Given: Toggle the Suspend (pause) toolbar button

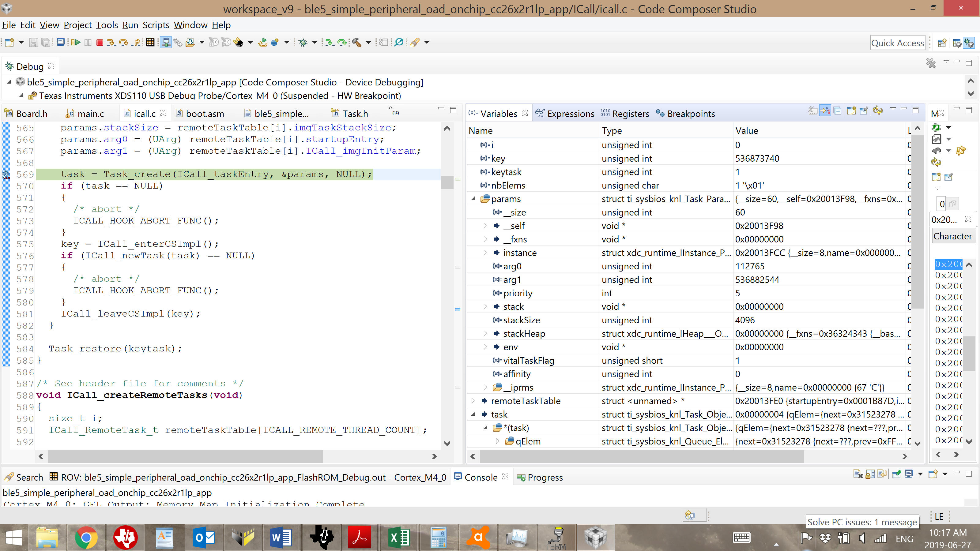Looking at the screenshot, I should click(88, 42).
